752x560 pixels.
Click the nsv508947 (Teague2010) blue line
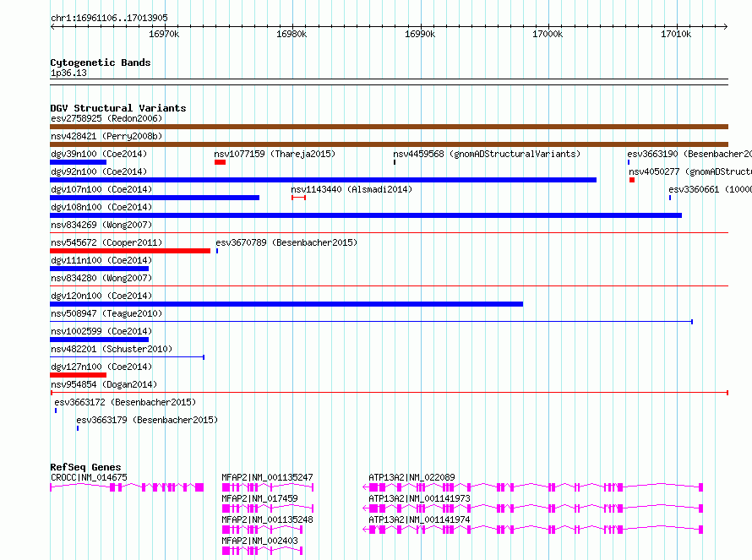tap(371, 322)
